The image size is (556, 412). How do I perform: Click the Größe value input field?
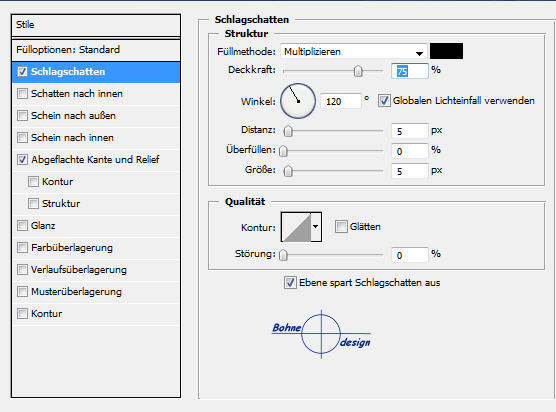[410, 171]
